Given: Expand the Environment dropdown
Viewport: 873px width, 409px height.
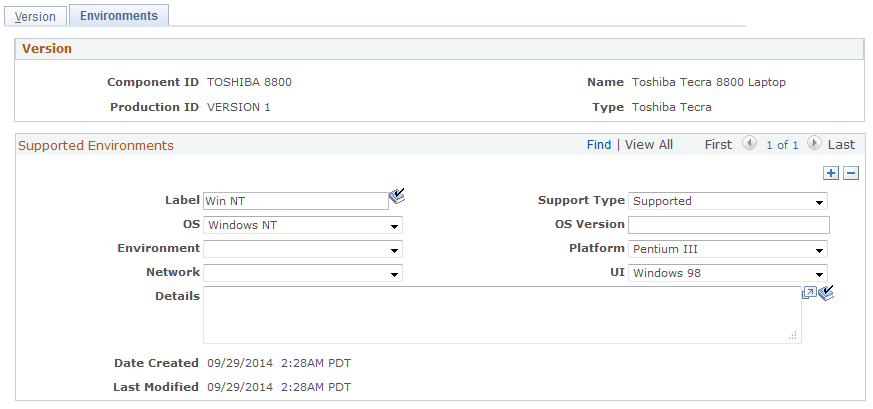Looking at the screenshot, I should [303, 249].
